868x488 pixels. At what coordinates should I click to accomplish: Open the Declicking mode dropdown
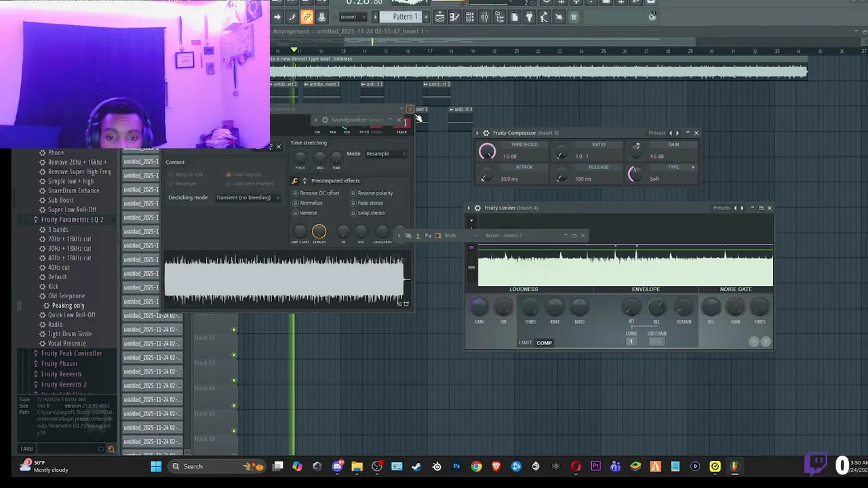pyautogui.click(x=248, y=198)
